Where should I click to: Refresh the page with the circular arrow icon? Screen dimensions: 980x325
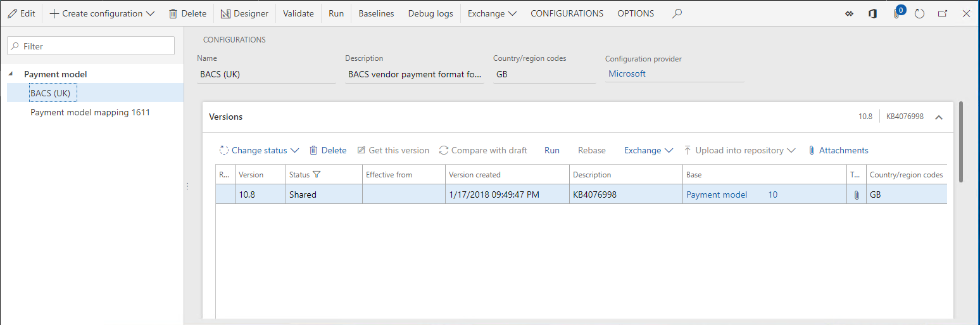click(920, 14)
